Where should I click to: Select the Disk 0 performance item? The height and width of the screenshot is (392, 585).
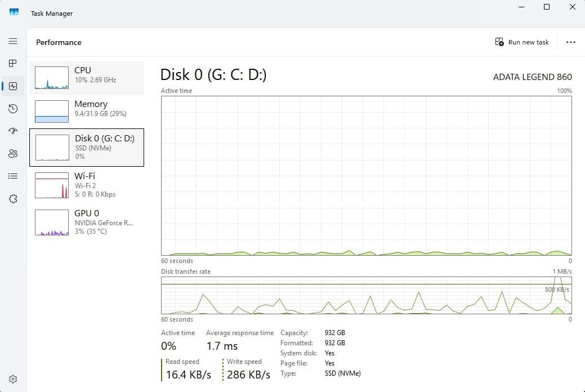87,148
